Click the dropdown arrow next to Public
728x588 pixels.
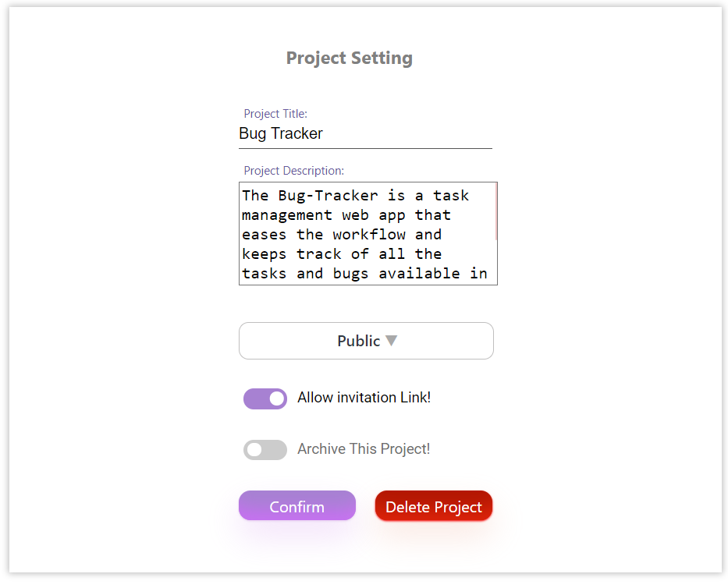pyautogui.click(x=392, y=340)
